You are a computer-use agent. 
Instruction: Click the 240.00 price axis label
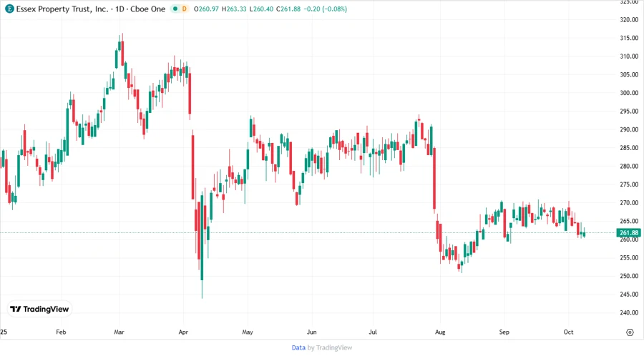click(x=629, y=312)
